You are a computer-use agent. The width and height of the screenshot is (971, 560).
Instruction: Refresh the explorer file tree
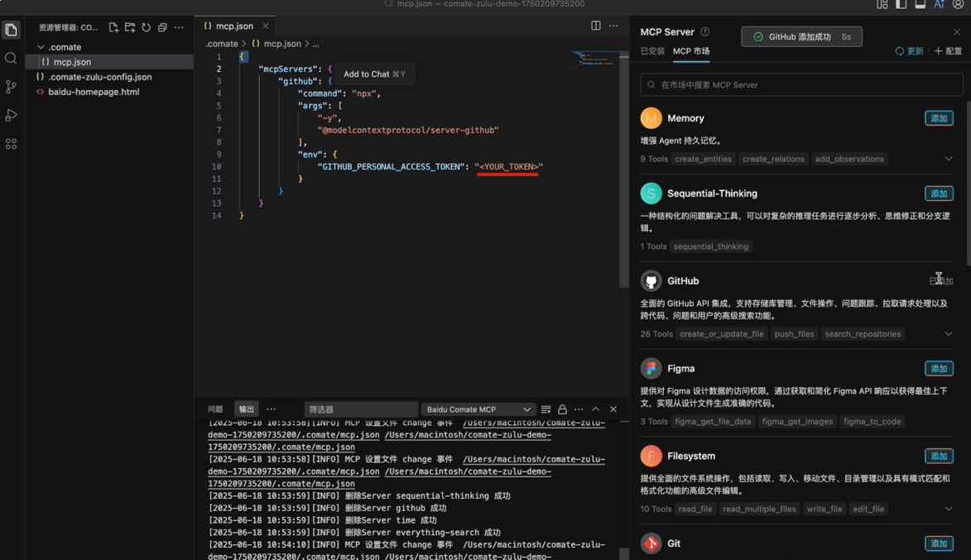[147, 27]
